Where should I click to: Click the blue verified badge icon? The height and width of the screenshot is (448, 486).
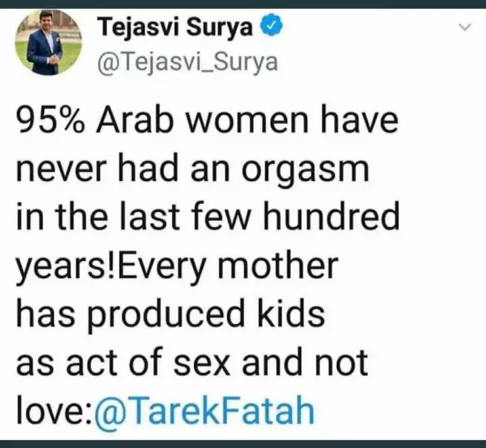[x=273, y=25]
